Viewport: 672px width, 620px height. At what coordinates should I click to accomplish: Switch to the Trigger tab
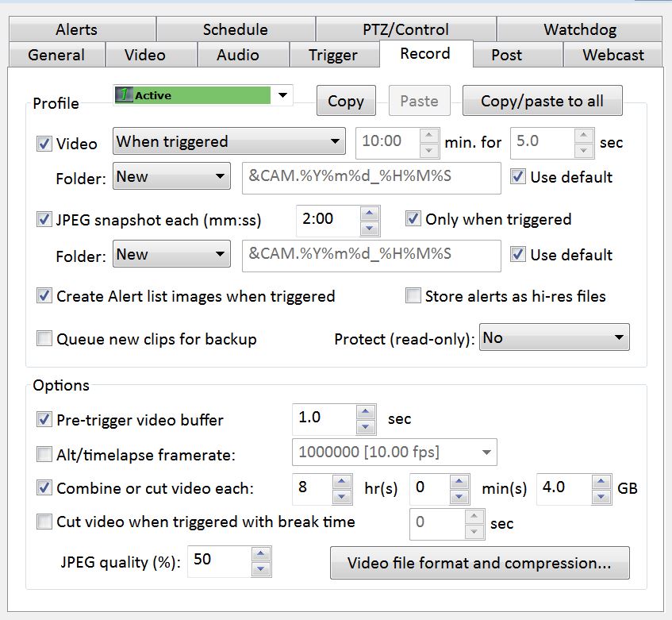click(x=333, y=55)
